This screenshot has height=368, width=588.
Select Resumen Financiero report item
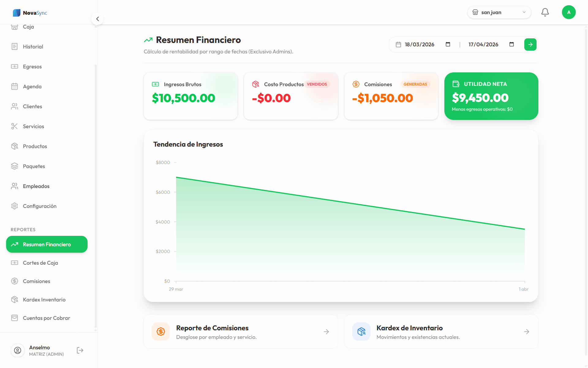(x=47, y=244)
